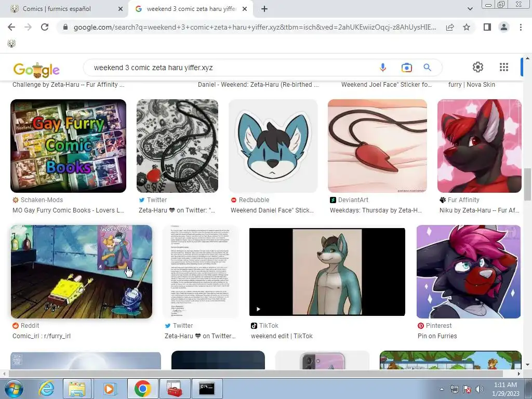The image size is (532, 399).
Task: Open DeviantArt red pendant image
Action: (x=377, y=146)
